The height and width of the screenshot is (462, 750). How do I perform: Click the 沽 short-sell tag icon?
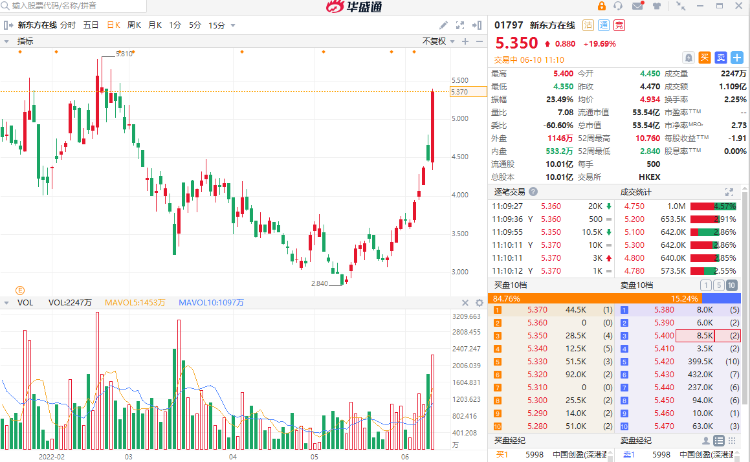(588, 25)
